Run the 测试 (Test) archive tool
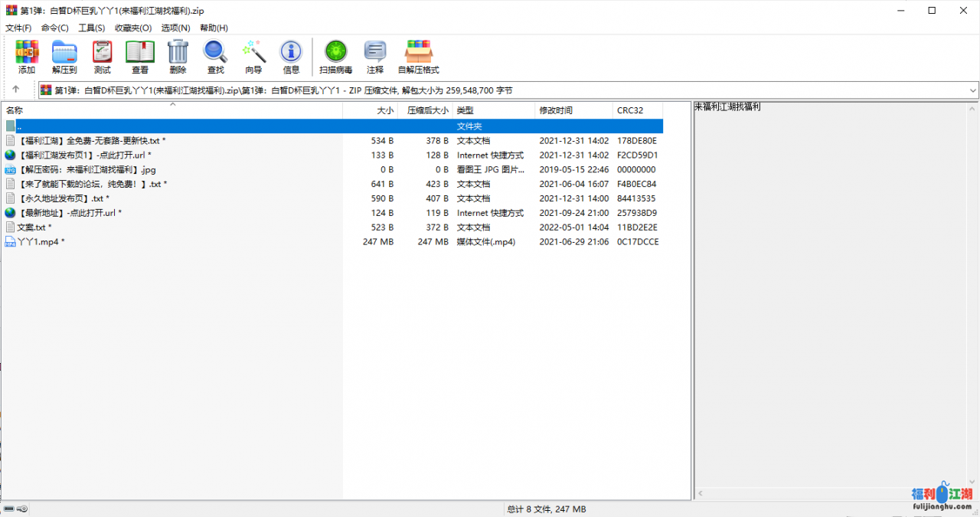This screenshot has height=517, width=980. [102, 57]
